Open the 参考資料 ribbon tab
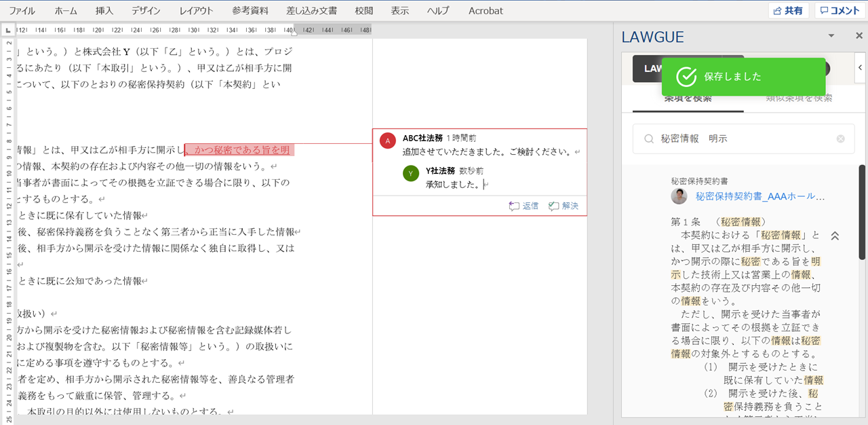 pos(250,10)
